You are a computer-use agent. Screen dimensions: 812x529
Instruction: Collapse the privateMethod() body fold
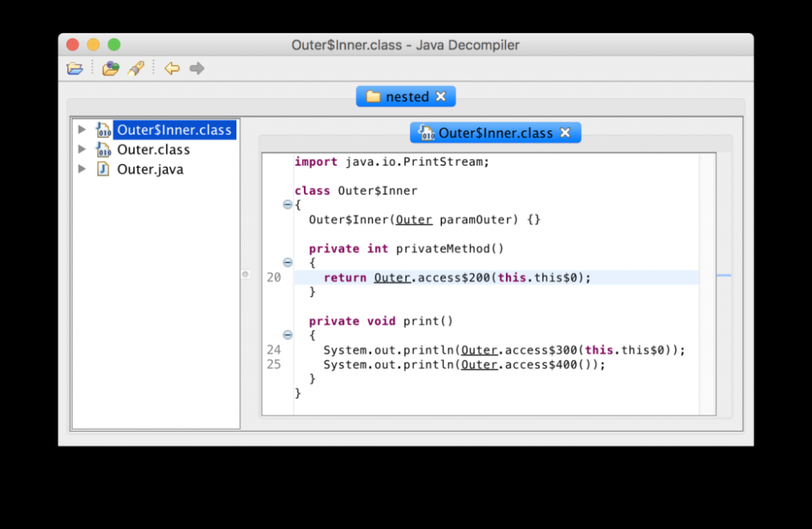click(287, 262)
